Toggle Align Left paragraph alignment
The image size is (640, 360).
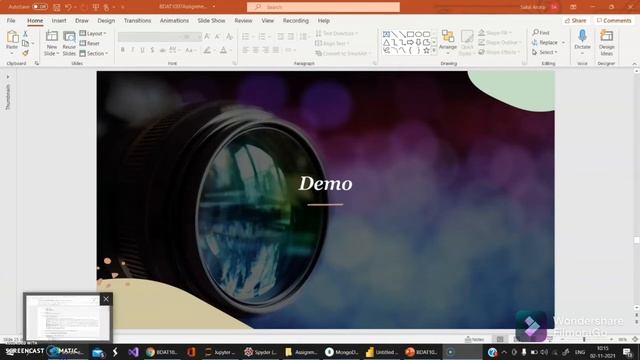[245, 50]
